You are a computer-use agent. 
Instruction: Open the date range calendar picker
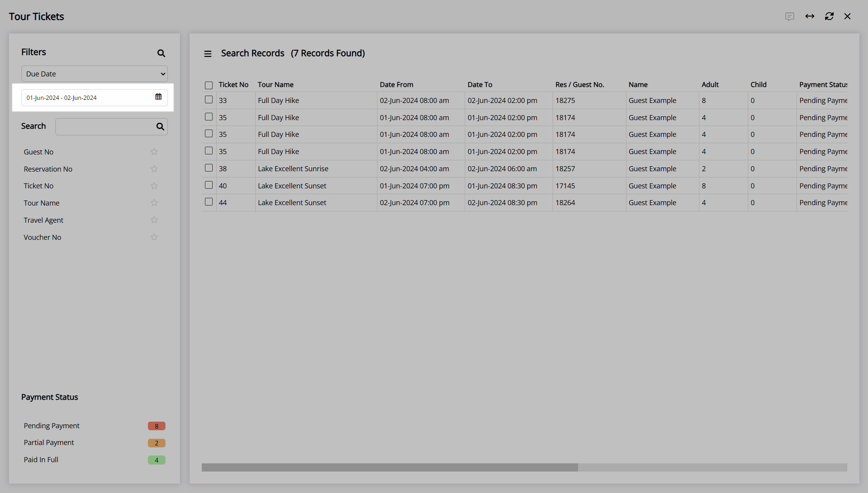click(158, 97)
